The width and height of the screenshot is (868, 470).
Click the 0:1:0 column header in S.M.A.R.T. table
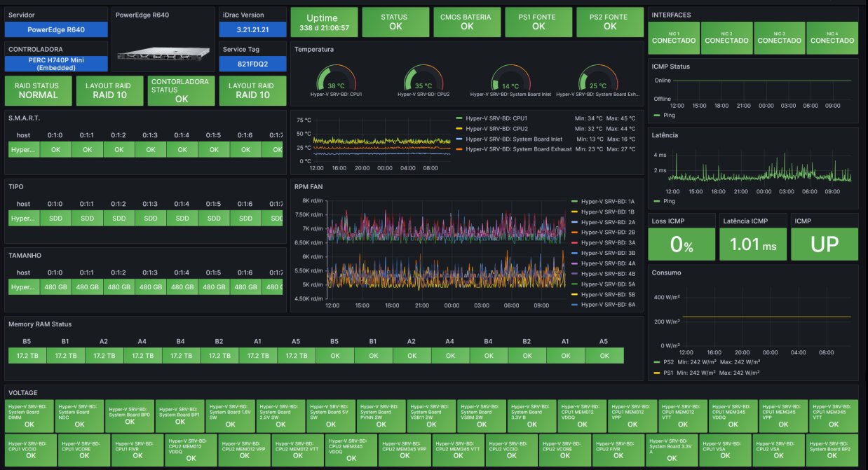55,135
